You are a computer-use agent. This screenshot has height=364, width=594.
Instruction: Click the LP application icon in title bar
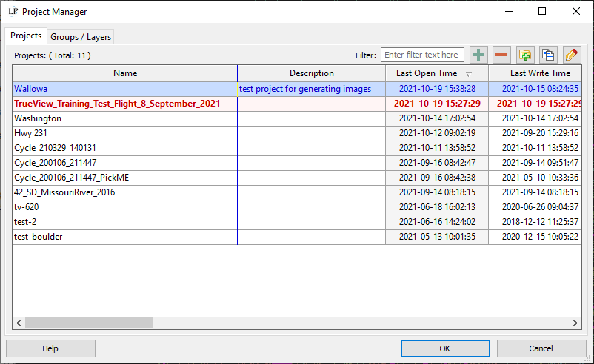(x=13, y=11)
